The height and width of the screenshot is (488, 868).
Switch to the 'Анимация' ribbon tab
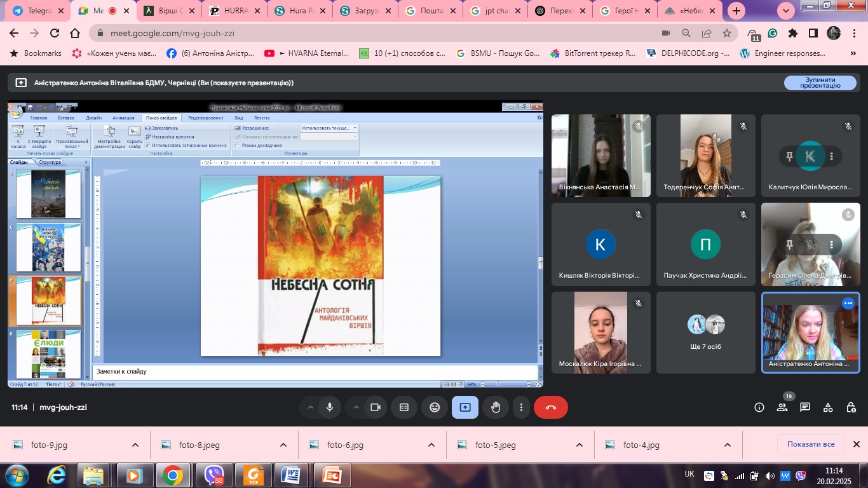(123, 118)
